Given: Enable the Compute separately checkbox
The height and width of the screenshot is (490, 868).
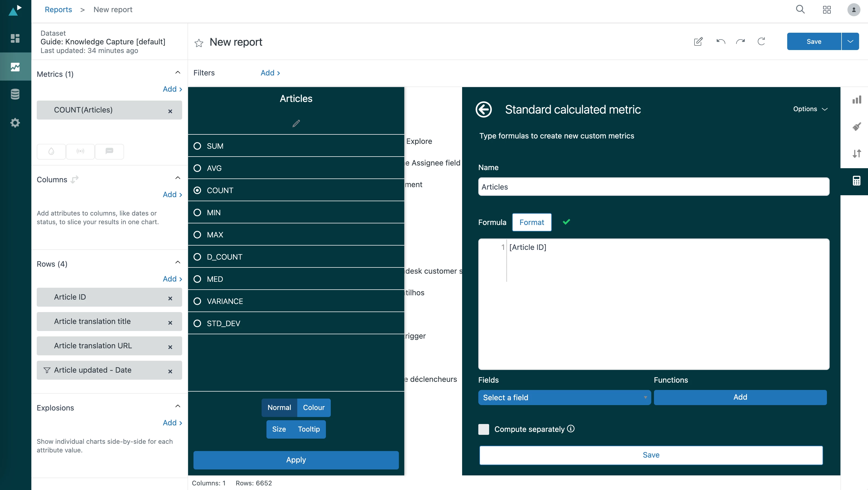Looking at the screenshot, I should [x=483, y=429].
